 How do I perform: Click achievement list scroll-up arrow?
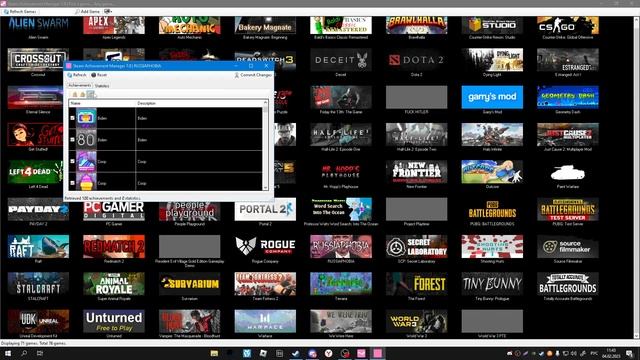pyautogui.click(x=266, y=103)
